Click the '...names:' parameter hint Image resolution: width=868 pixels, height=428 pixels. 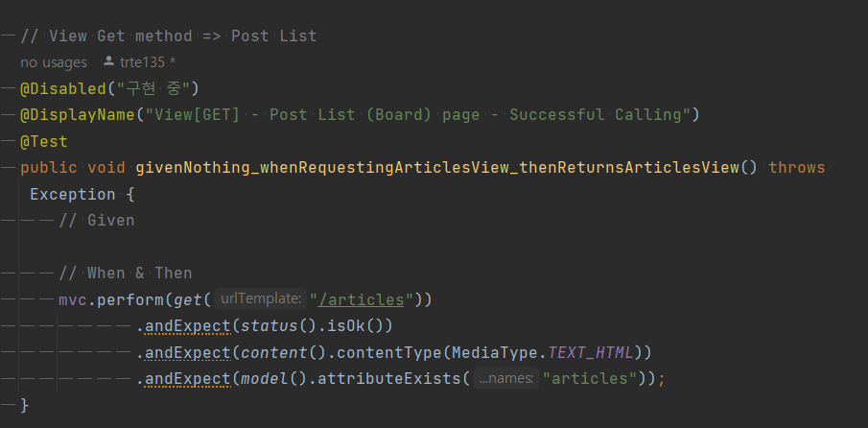(506, 379)
